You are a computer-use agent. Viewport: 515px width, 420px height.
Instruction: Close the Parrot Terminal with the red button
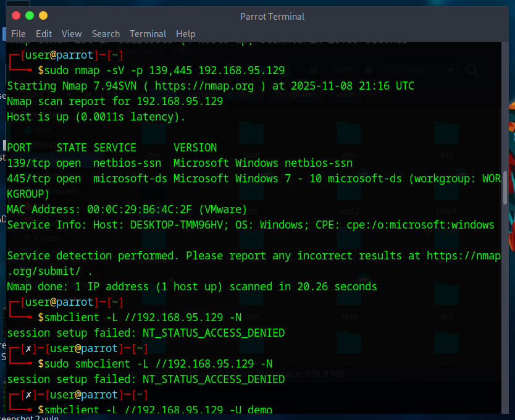point(16,15)
